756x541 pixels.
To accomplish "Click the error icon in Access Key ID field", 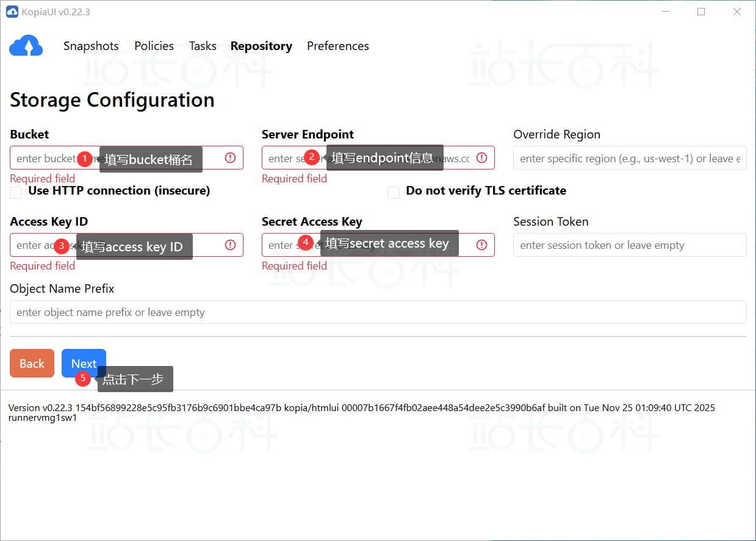I will click(230, 245).
